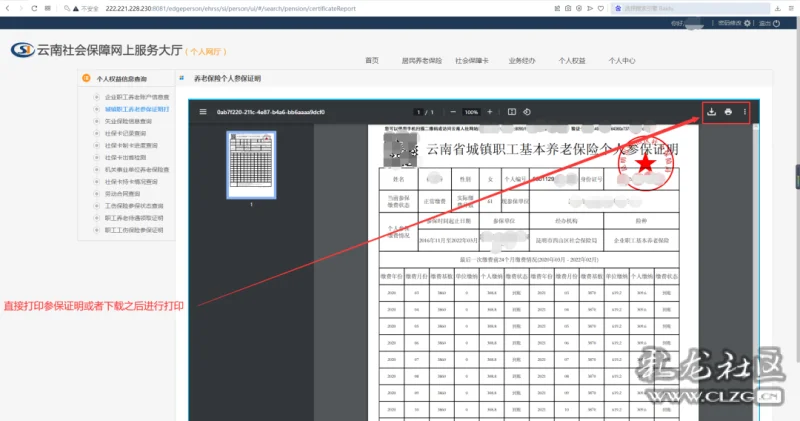
Task: Click the browser home grid icon
Action: click(x=47, y=8)
